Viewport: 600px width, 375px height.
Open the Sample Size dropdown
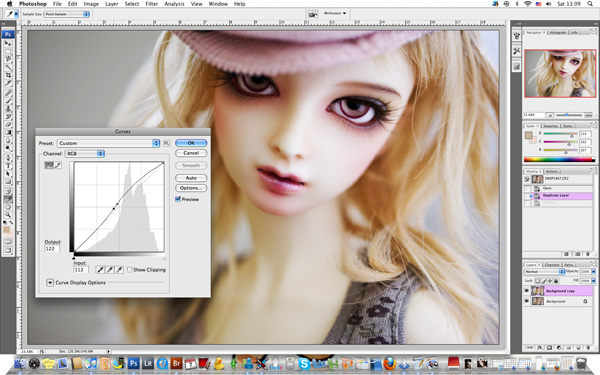pos(67,14)
